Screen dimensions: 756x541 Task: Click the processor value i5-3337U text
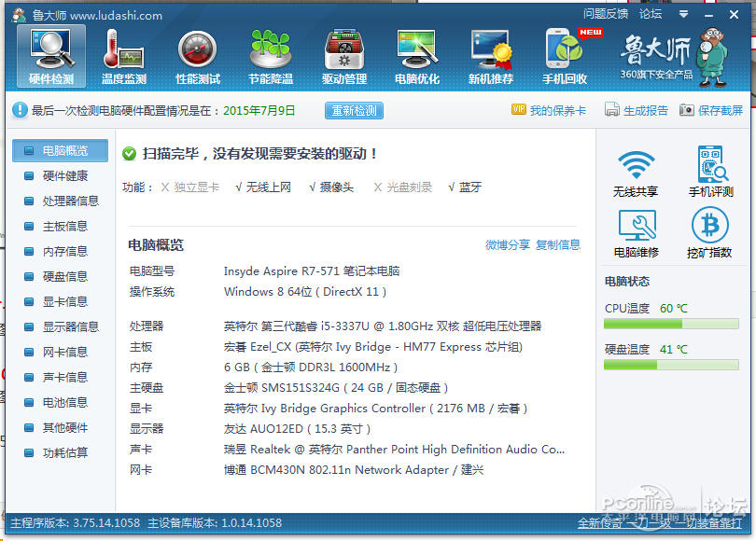tap(383, 326)
